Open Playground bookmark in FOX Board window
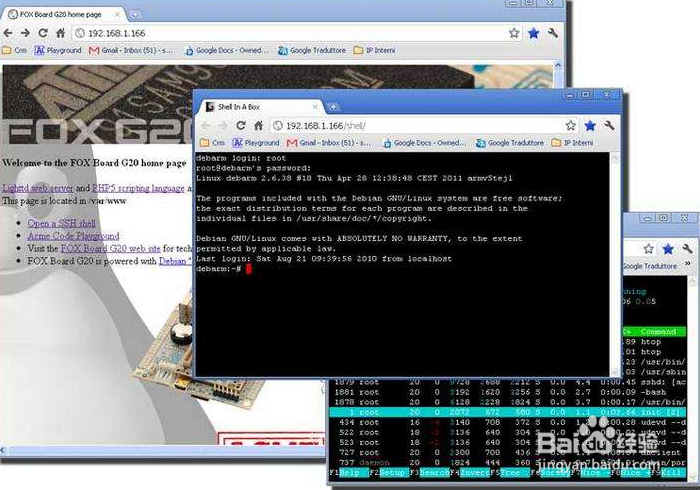Screen dimensions: 700x490 (58, 50)
